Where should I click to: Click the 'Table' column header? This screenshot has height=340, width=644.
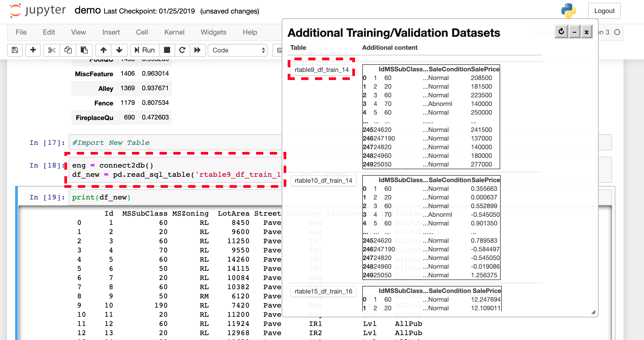click(x=298, y=48)
